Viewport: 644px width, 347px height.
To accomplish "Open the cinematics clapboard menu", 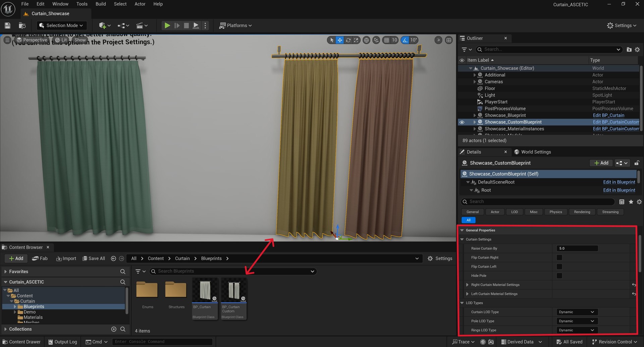I will tap(142, 26).
